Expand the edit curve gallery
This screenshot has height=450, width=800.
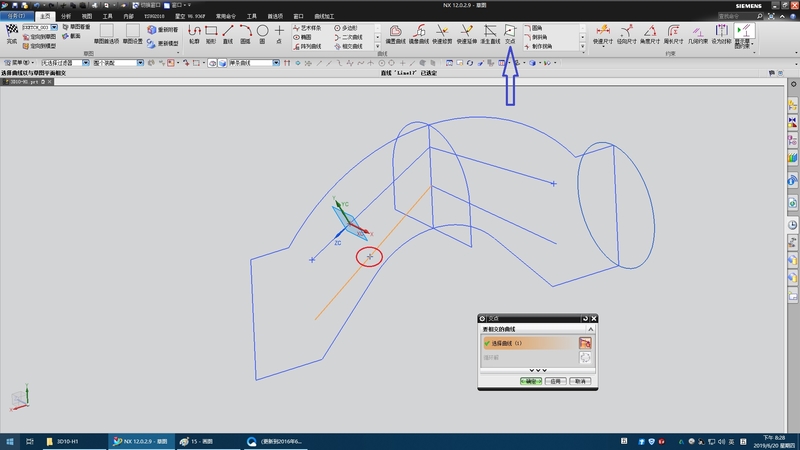[583, 46]
